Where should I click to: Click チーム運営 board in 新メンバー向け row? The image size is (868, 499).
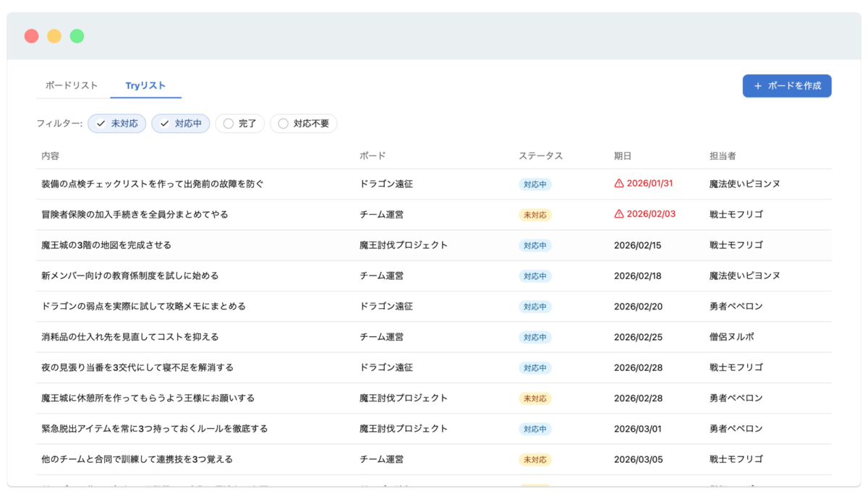tap(382, 276)
